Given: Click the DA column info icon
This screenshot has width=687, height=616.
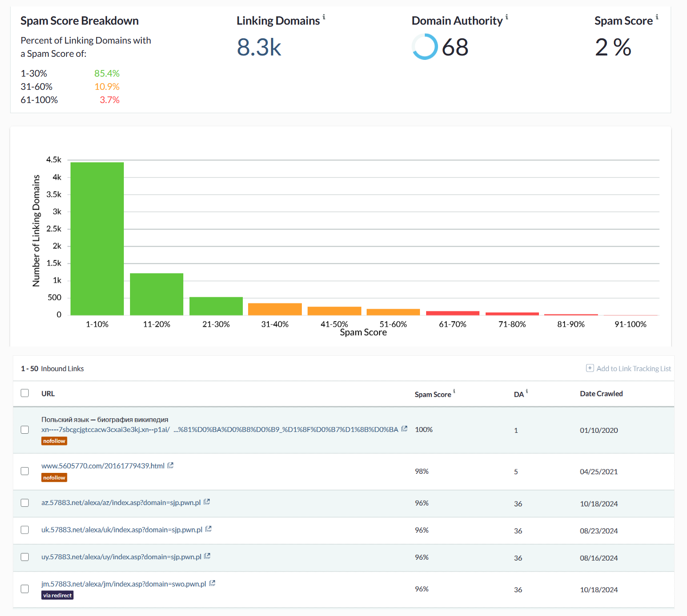Looking at the screenshot, I should tap(527, 391).
